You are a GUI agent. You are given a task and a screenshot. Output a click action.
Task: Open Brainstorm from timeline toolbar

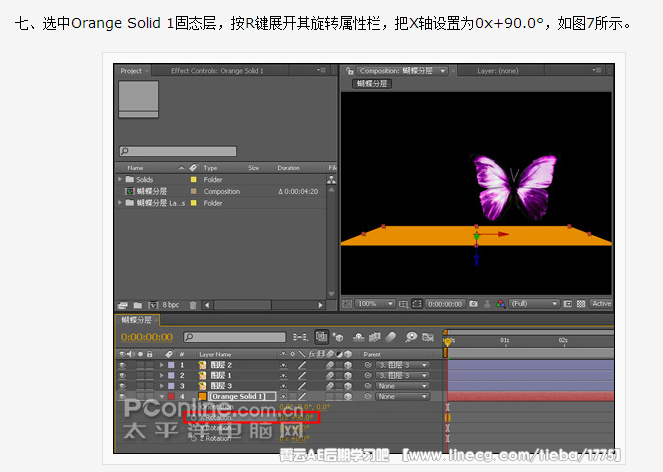click(x=411, y=337)
